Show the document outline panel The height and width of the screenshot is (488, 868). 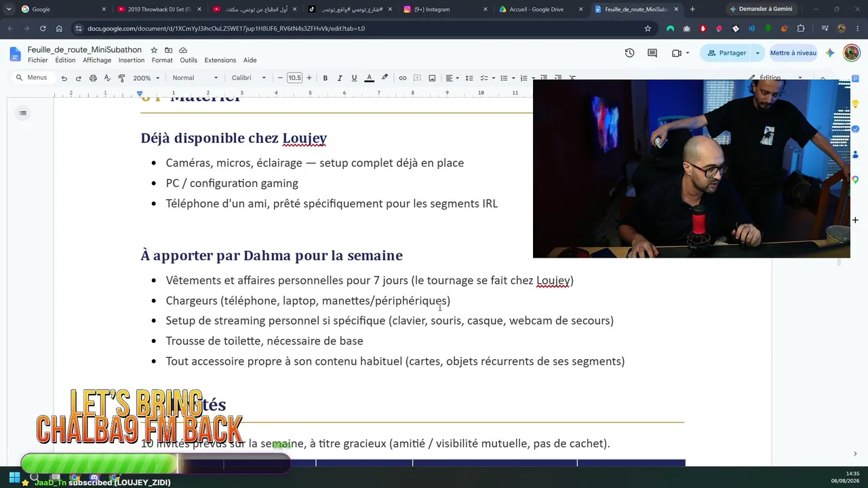pos(23,113)
